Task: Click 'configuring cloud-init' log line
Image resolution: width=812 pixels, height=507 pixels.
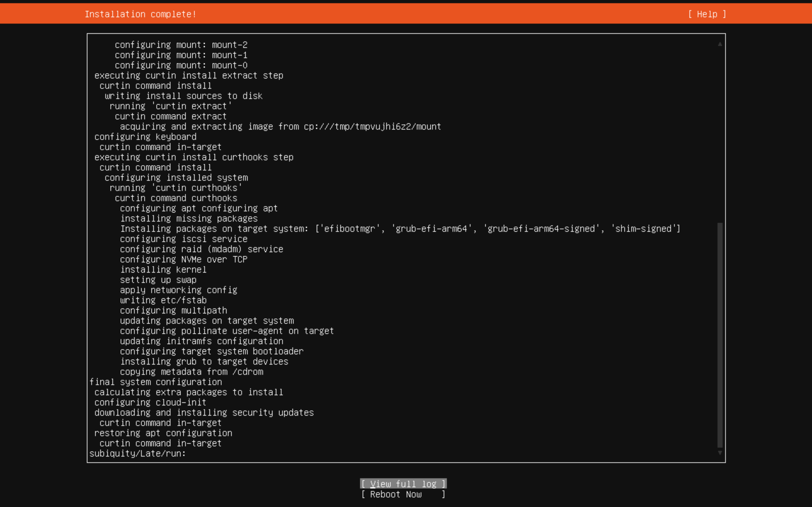Action: pos(150,403)
